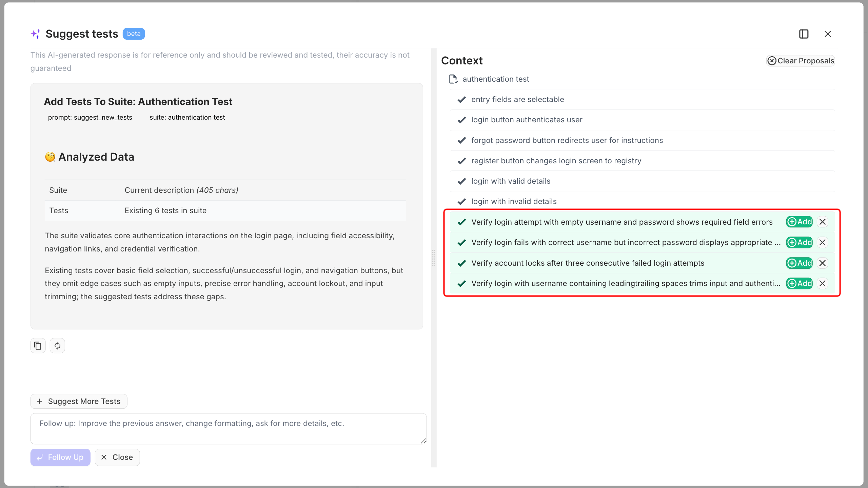The width and height of the screenshot is (868, 488).
Task: Click 'Verify account locks after three consecutive' text
Action: pos(588,263)
